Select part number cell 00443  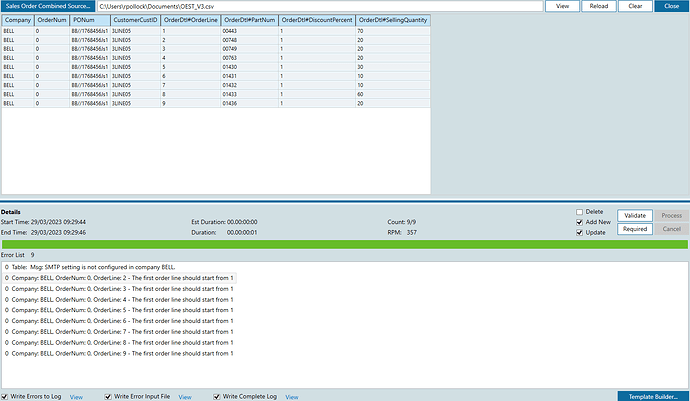tap(250, 31)
